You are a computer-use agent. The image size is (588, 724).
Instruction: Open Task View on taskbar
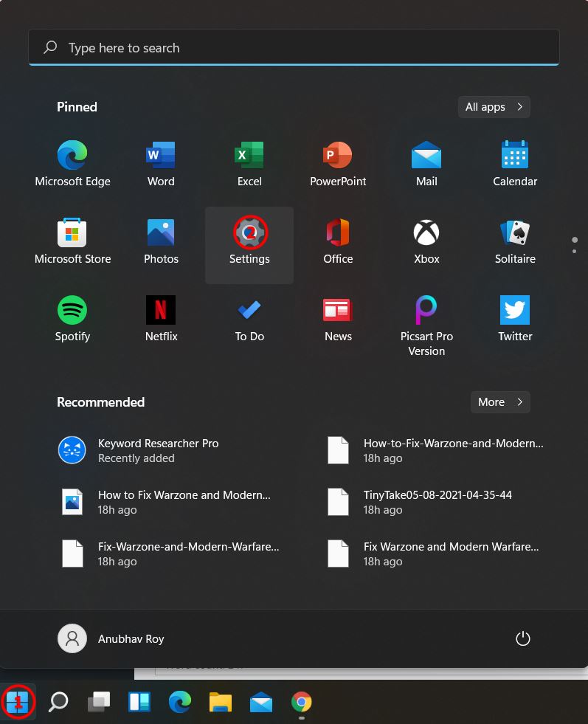pyautogui.click(x=99, y=702)
